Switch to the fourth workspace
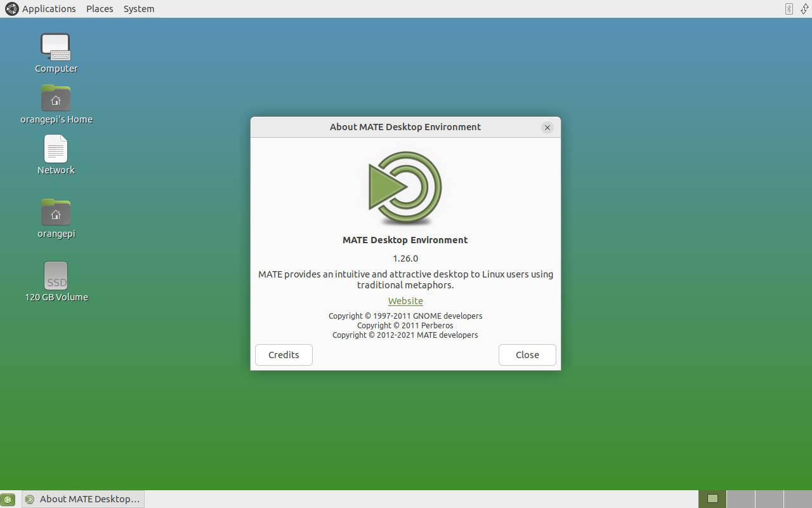The width and height of the screenshot is (812, 508). pyautogui.click(x=798, y=499)
